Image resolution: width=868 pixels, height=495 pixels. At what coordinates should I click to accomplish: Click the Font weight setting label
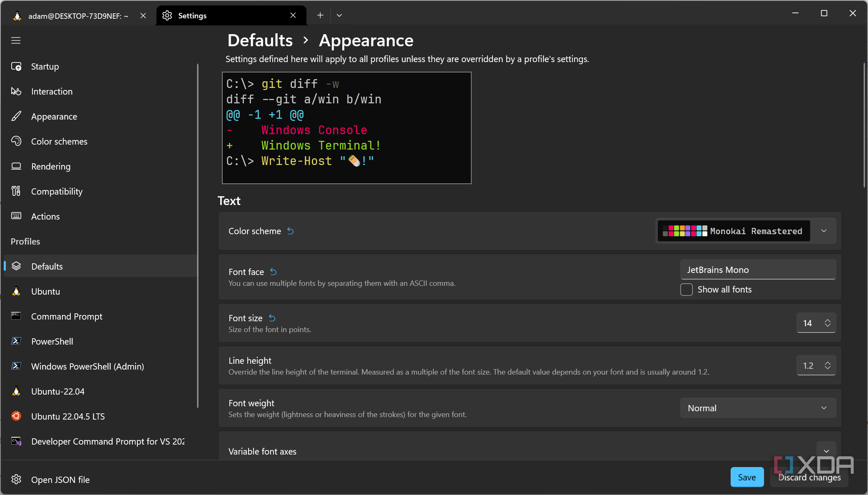(x=251, y=403)
